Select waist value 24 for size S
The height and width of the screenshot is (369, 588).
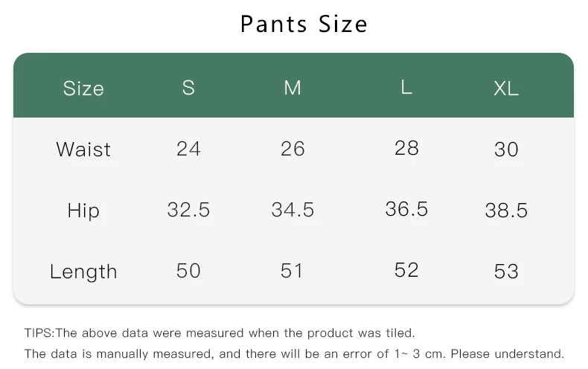coord(188,149)
